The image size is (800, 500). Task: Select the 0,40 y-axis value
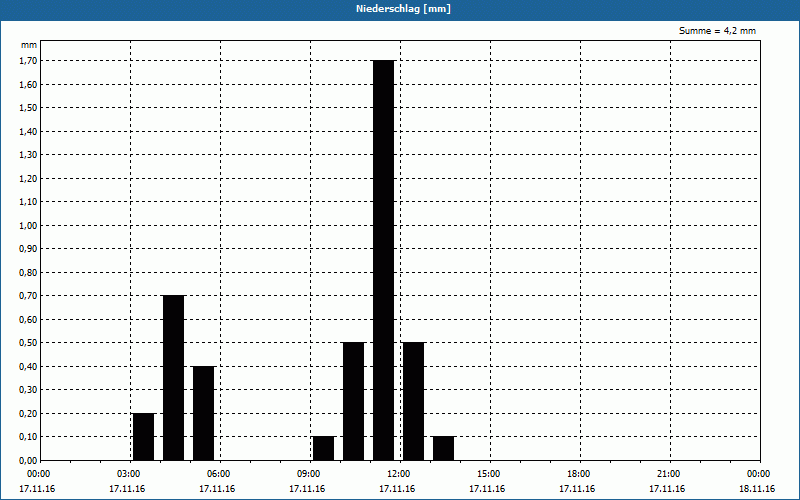pyautogui.click(x=28, y=366)
